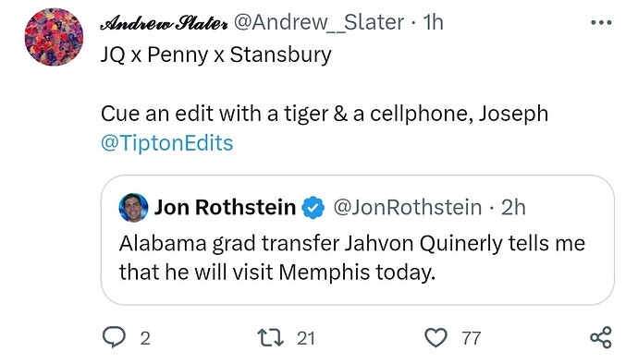
Task: Like the tweet with heart icon
Action: 436,338
